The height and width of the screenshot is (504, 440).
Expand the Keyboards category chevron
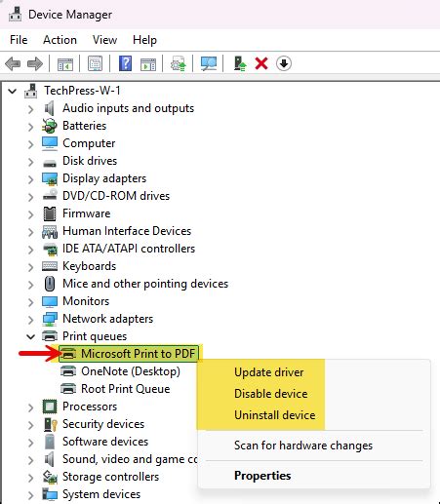coord(30,267)
